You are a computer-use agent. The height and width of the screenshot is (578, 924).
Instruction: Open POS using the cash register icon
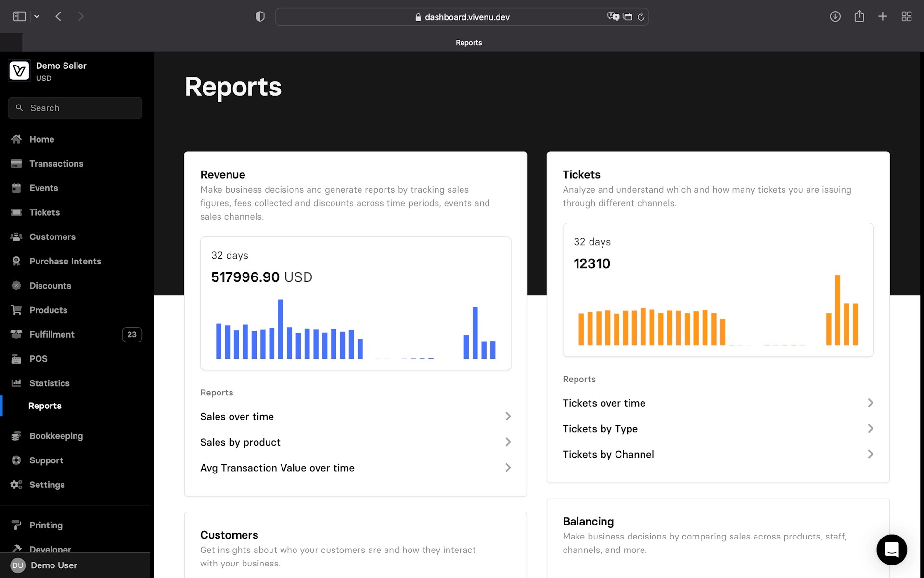16,359
